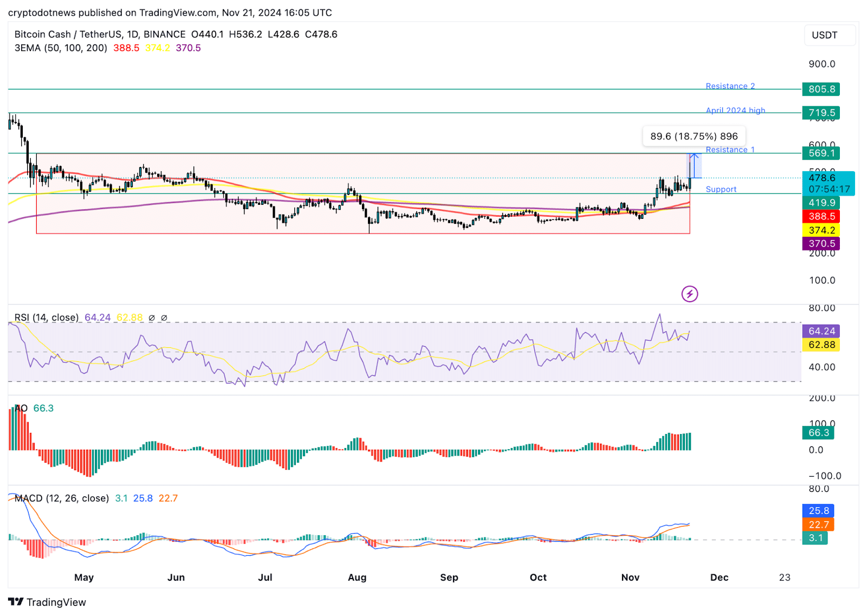The width and height of the screenshot is (867, 616).
Task: Click the Dec label on time axis
Action: click(x=719, y=577)
